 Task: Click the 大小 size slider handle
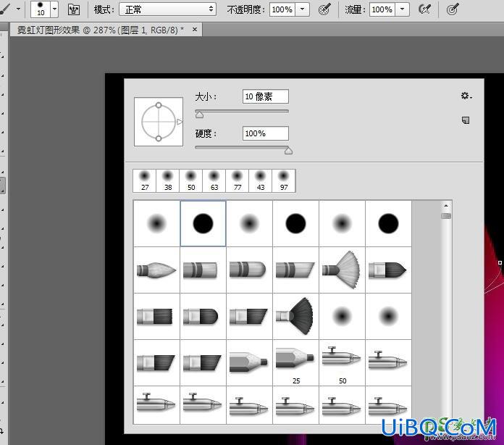[x=199, y=115]
